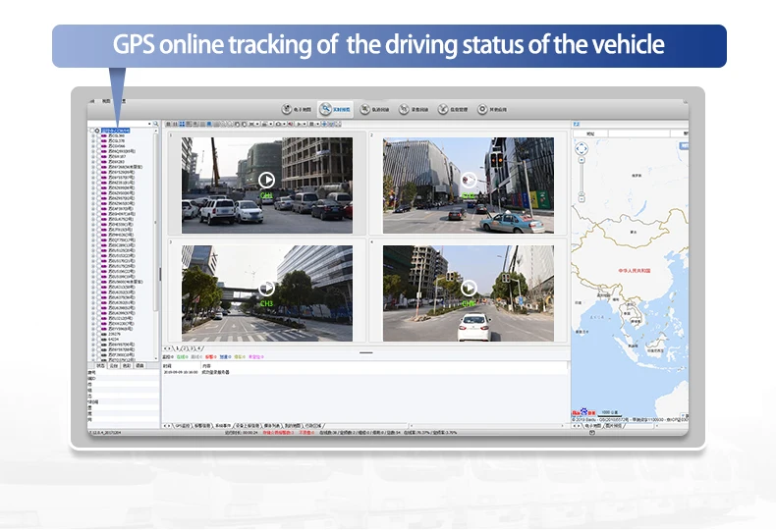Screen dimensions: 776x532
Task: Click the map pan compass control
Action: pyautogui.click(x=581, y=149)
